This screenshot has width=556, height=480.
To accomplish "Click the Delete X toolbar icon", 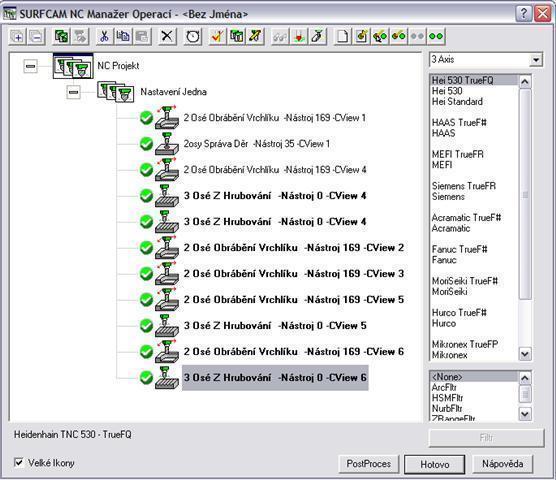I will tap(167, 36).
